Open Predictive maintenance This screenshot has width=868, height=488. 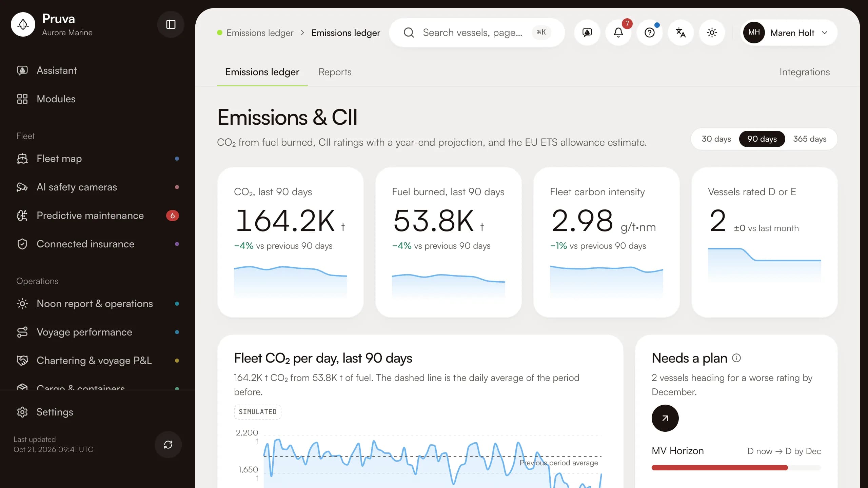[98, 216]
